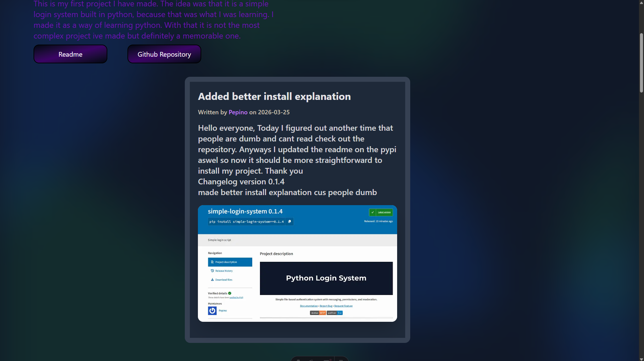Image resolution: width=644 pixels, height=361 pixels.
Task: Open the PyPI screenshot image in the post
Action: (x=298, y=263)
